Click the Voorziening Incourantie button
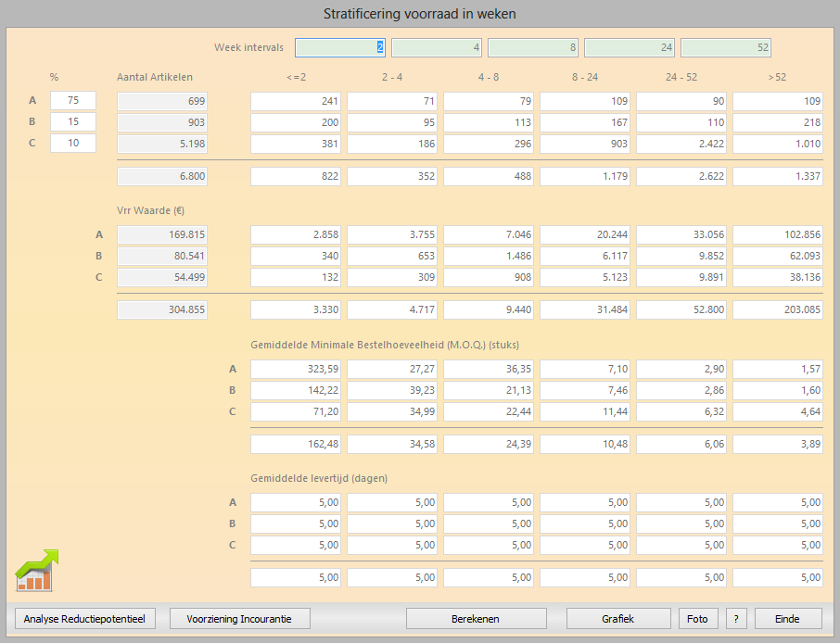This screenshot has height=643, width=840. coord(239,619)
